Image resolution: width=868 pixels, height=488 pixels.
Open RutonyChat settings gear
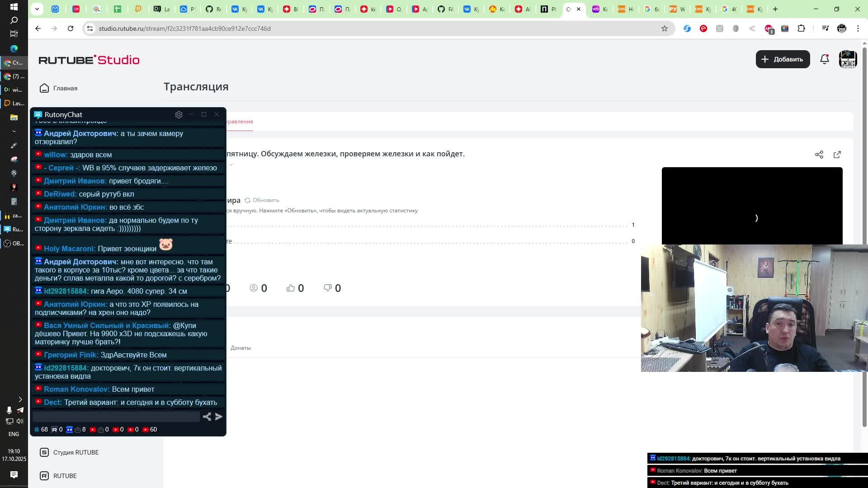[179, 115]
